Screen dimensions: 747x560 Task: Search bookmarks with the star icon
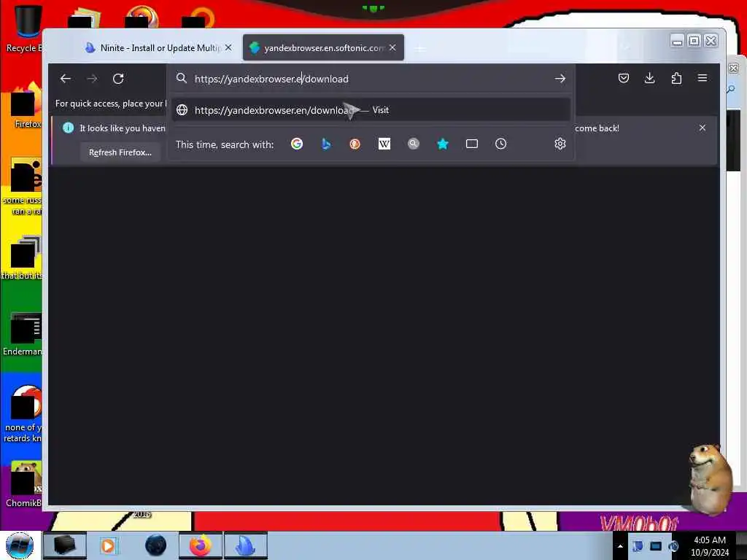pyautogui.click(x=443, y=144)
